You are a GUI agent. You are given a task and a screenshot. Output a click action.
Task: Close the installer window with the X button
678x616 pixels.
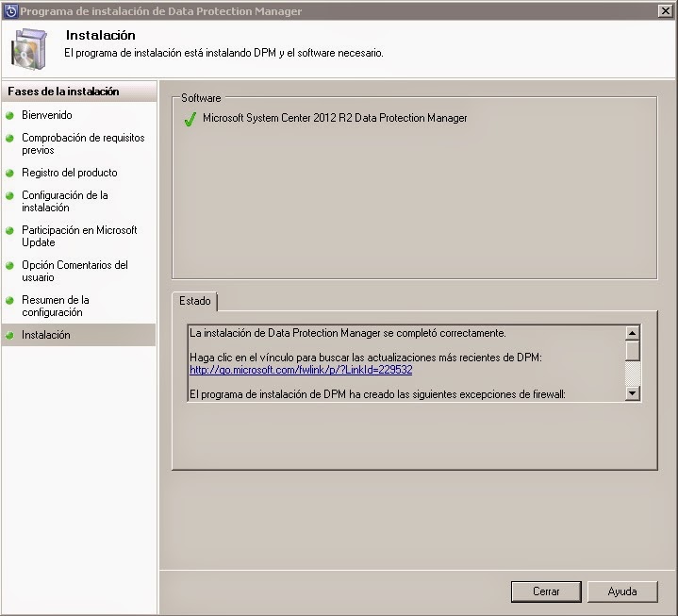[x=665, y=10]
